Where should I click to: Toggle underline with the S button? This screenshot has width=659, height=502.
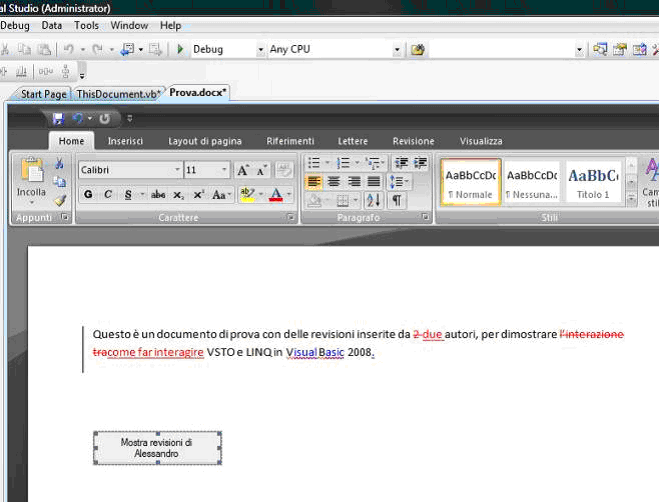pyautogui.click(x=128, y=194)
